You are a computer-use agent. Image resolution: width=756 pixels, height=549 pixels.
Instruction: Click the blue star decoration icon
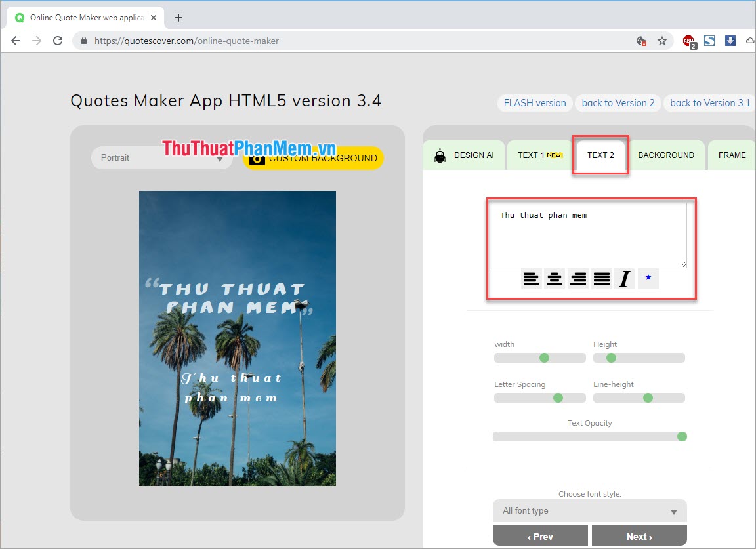pos(648,278)
